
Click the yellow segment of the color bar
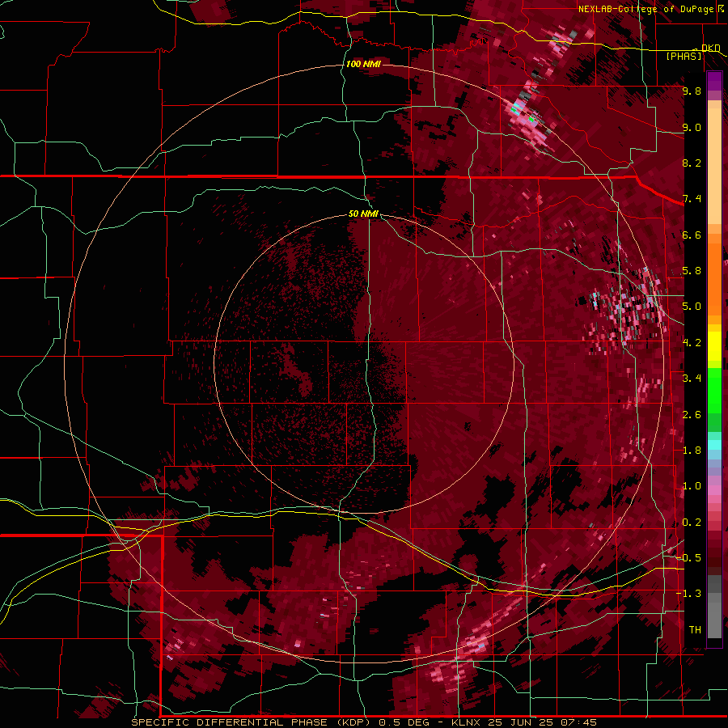tap(714, 346)
